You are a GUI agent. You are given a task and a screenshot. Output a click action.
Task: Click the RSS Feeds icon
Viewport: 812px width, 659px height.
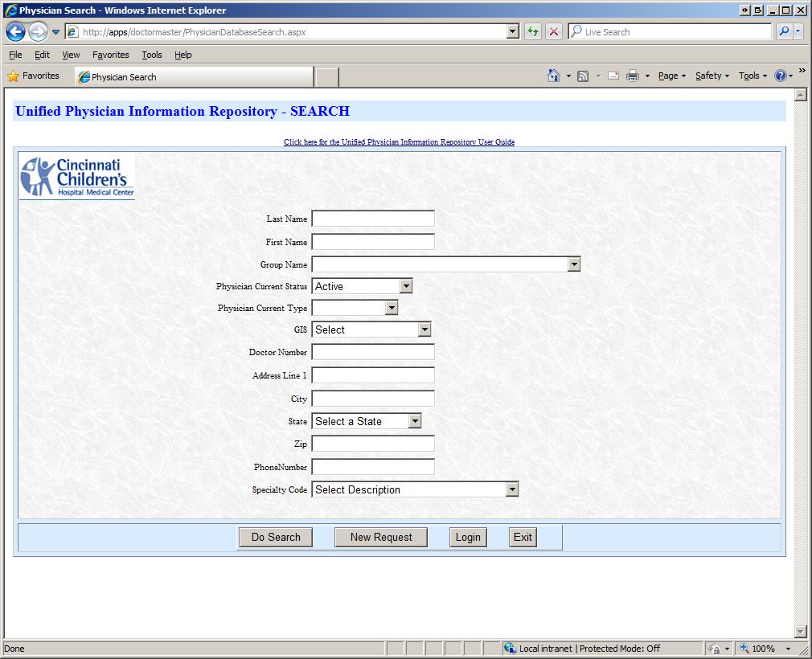(583, 76)
